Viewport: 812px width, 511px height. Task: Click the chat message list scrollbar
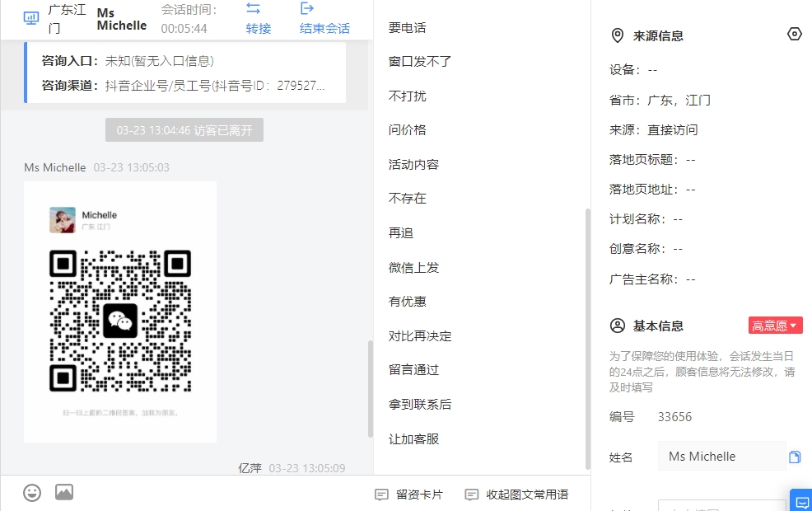point(371,389)
